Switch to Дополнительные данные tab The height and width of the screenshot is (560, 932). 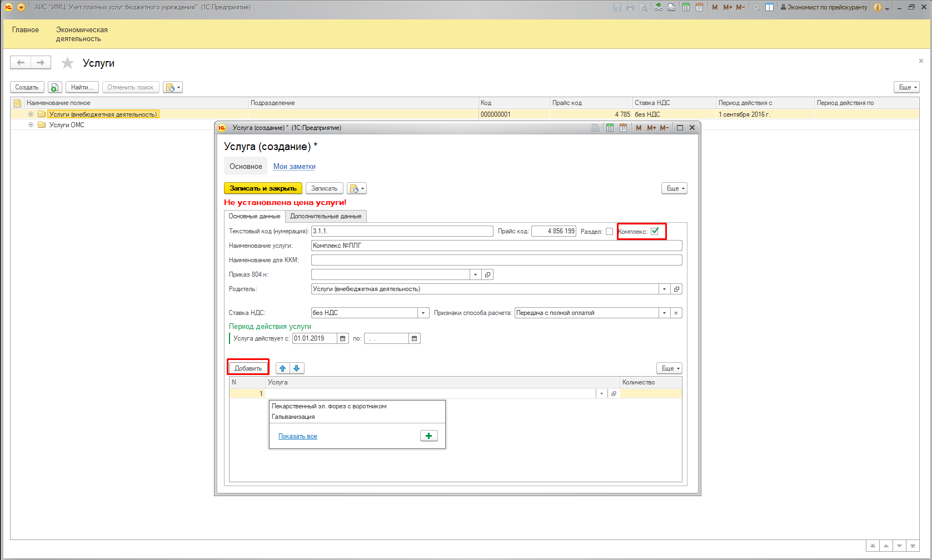click(x=326, y=216)
